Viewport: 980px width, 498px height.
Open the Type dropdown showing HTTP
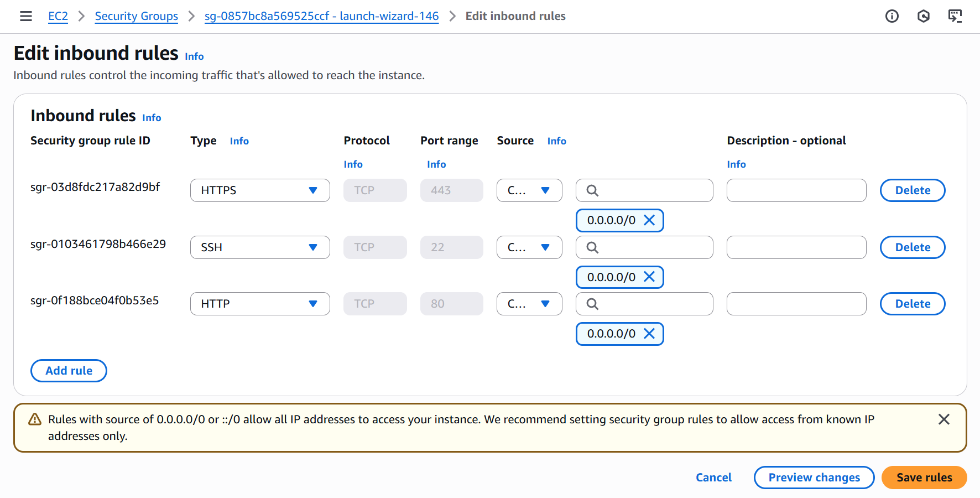(259, 303)
